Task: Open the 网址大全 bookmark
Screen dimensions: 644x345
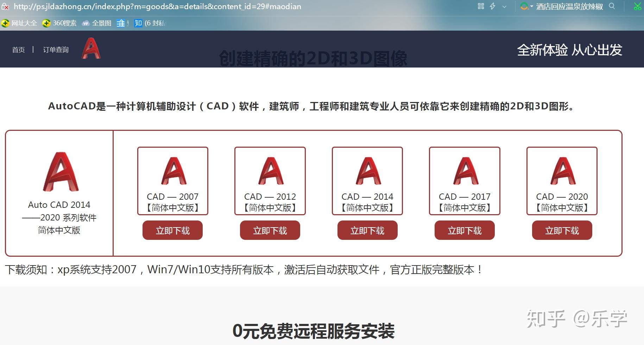Action: pos(19,23)
